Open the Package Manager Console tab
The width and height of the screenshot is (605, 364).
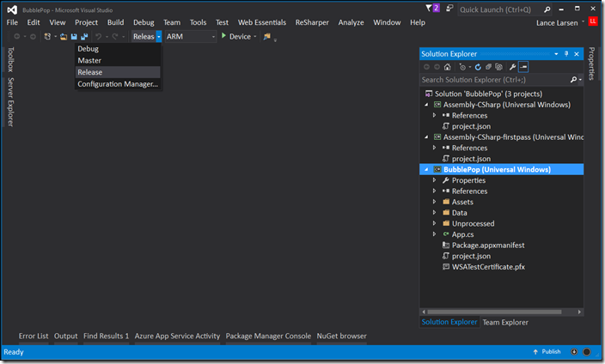click(x=268, y=337)
